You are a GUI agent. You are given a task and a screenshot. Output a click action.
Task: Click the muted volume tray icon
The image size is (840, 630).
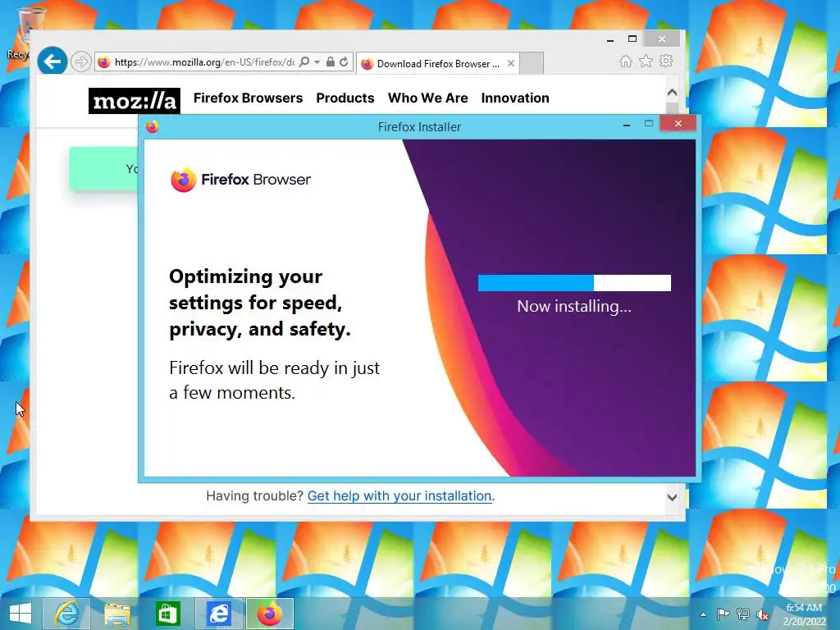click(763, 614)
